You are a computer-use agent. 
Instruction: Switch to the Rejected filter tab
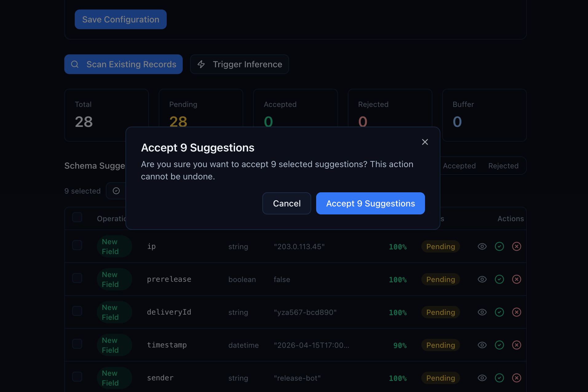click(x=503, y=166)
